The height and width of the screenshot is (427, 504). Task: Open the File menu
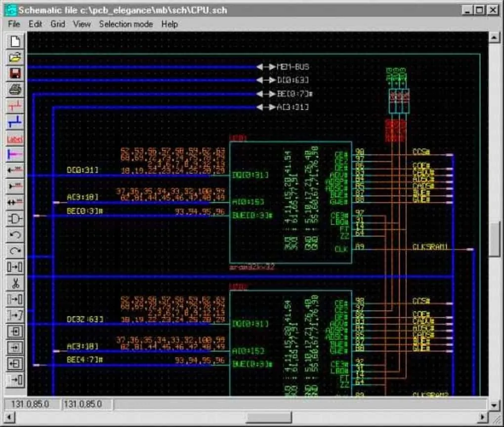click(x=13, y=24)
